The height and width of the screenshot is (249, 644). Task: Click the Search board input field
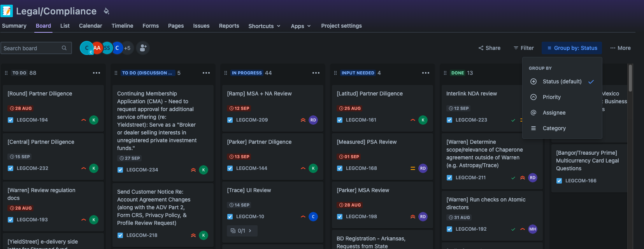tap(36, 48)
